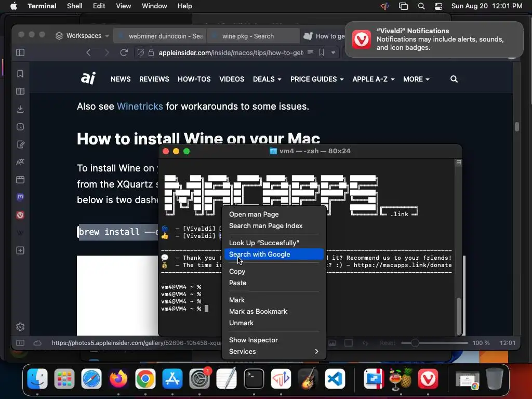Go forward in Vivaldi browser
This screenshot has width=532, height=399.
pos(107,52)
